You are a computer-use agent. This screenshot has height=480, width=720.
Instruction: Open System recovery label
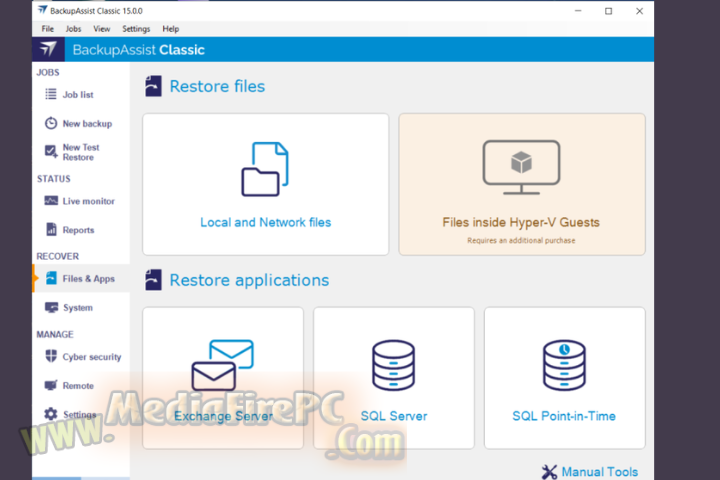click(78, 308)
